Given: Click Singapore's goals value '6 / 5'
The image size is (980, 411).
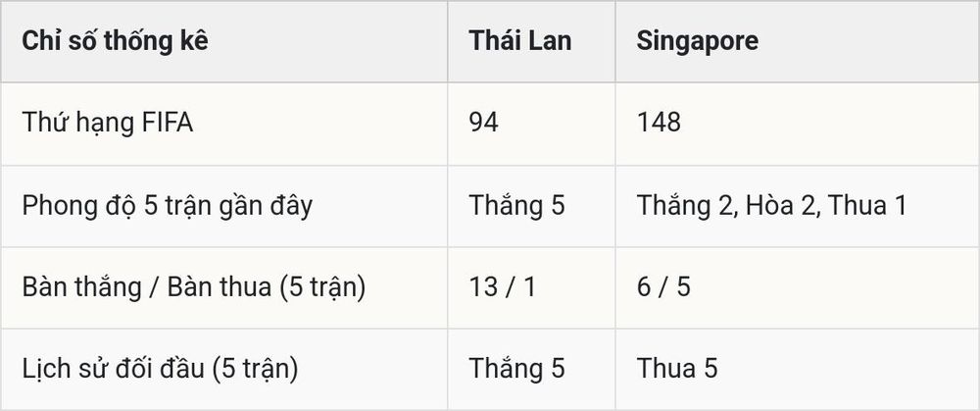Looking at the screenshot, I should 663,287.
